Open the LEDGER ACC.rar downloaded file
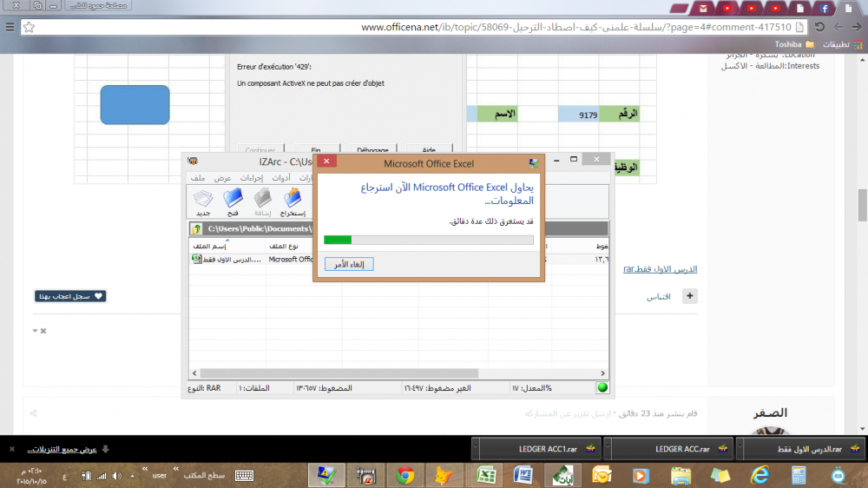This screenshot has height=488, width=868. click(x=673, y=449)
